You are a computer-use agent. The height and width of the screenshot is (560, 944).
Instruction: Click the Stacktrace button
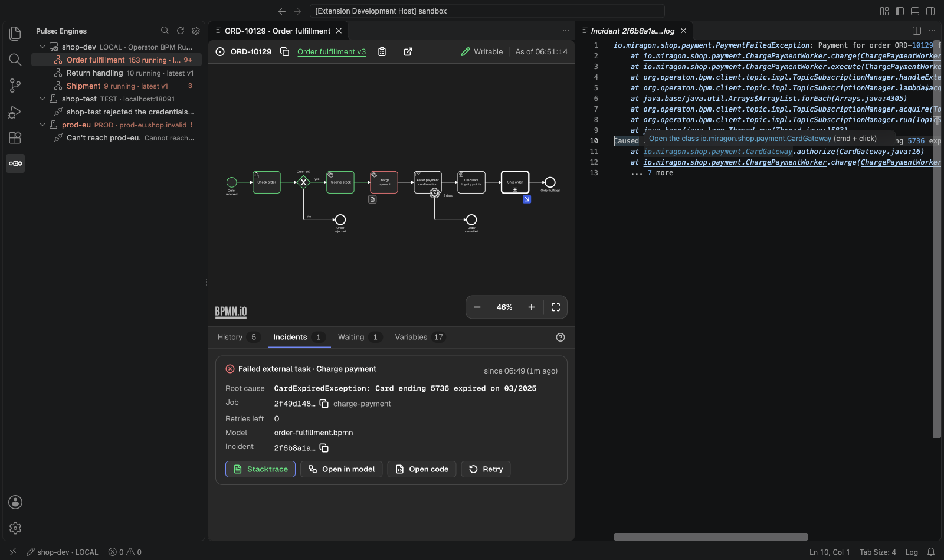pos(260,469)
